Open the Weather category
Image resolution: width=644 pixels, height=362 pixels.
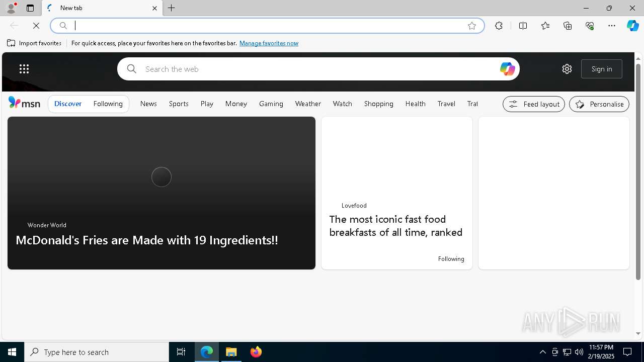(308, 104)
